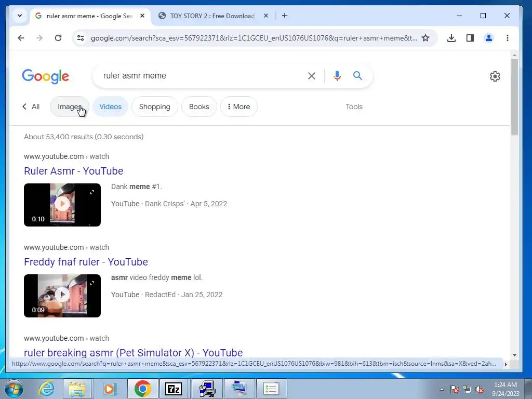Open ruler breaking asmr Pet Simulator link
Screen dimensions: 532x399
(134, 352)
